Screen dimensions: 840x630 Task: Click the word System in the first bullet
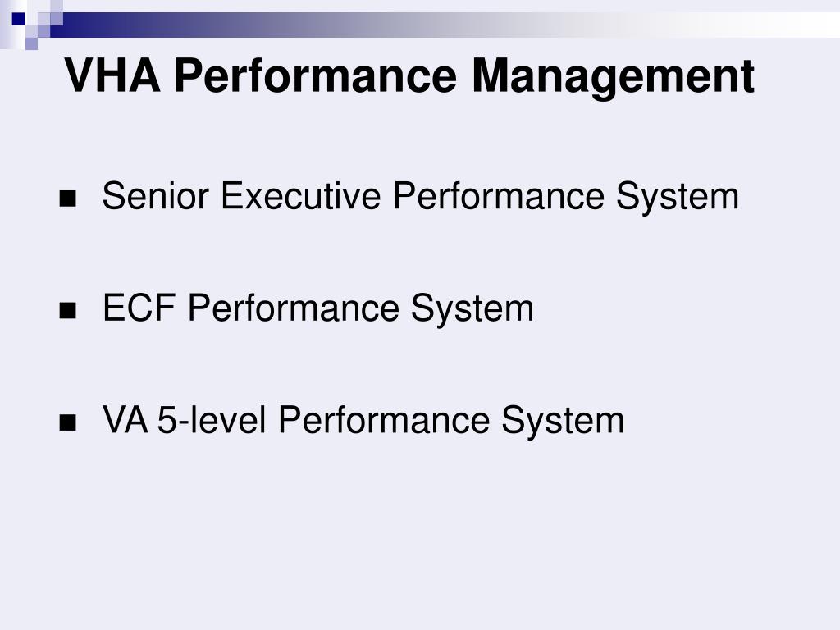[x=678, y=197]
